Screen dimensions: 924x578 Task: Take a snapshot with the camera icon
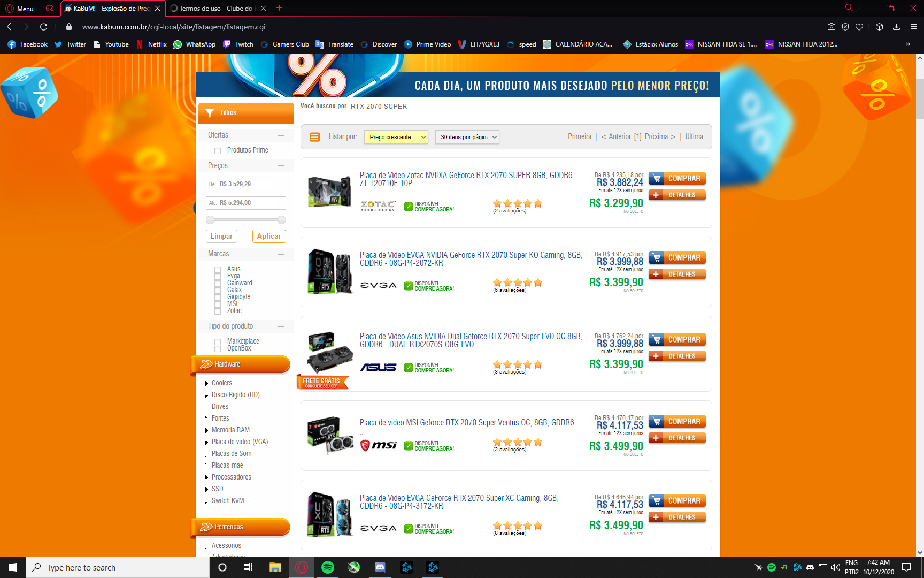click(x=831, y=27)
